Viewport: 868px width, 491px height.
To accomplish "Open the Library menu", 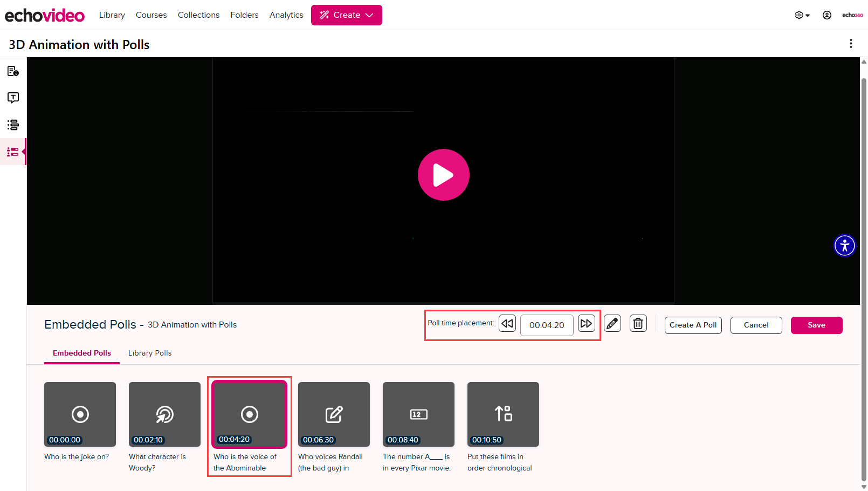I will coord(112,15).
